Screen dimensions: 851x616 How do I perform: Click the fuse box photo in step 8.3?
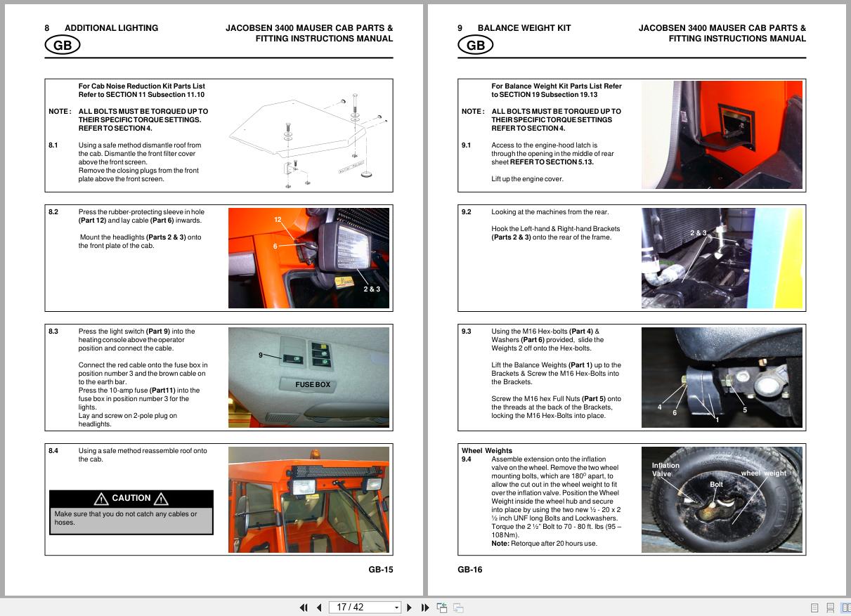tap(308, 377)
